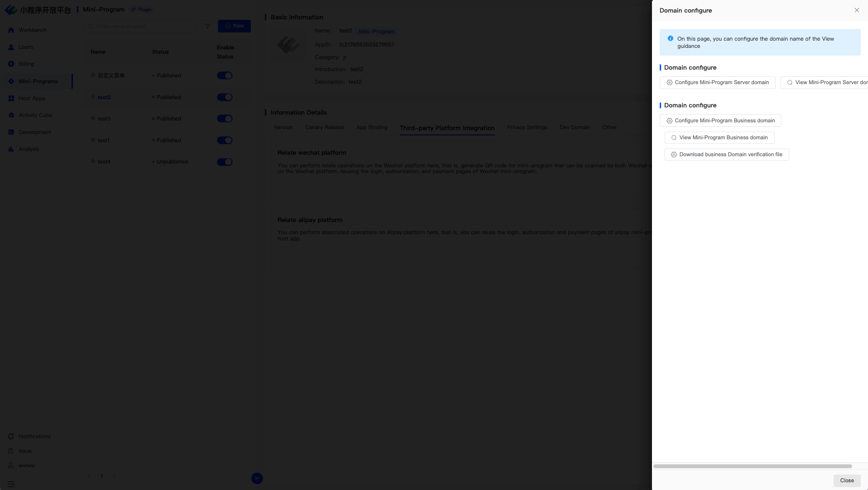This screenshot has width=868, height=490.
Task: Select Mini-Programs in the sidebar
Action: click(x=38, y=81)
